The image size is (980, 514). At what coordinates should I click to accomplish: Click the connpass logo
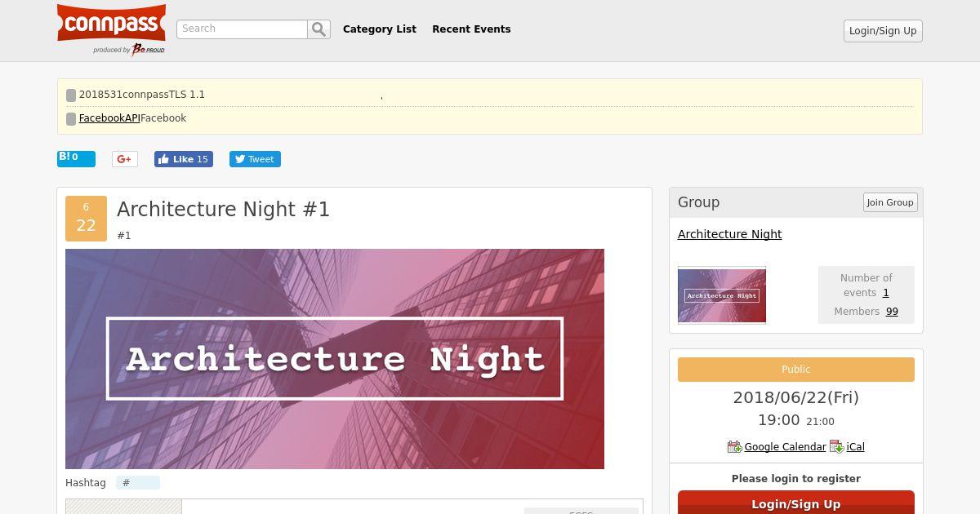click(x=111, y=23)
